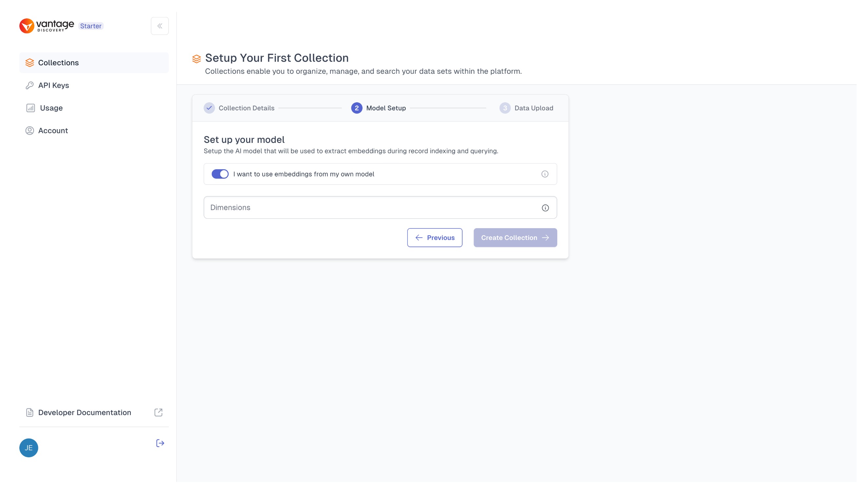This screenshot has height=495, width=868.
Task: Click the Create Collection button
Action: 515,237
